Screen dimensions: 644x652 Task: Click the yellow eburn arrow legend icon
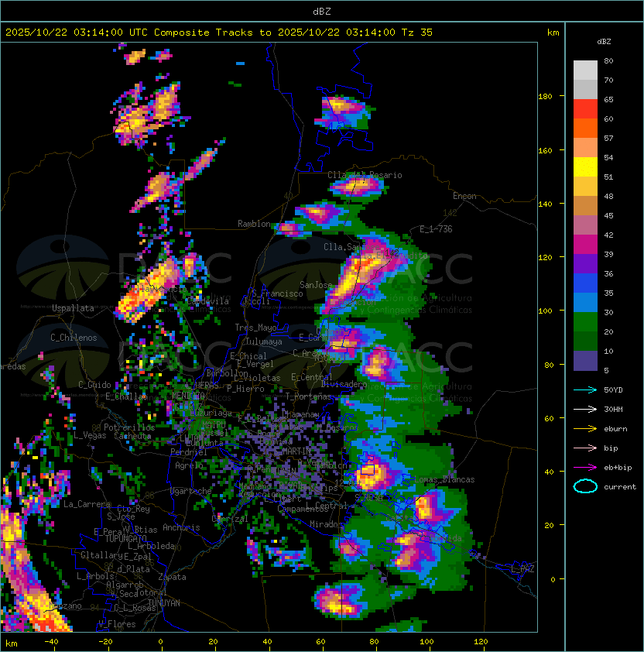click(x=585, y=429)
